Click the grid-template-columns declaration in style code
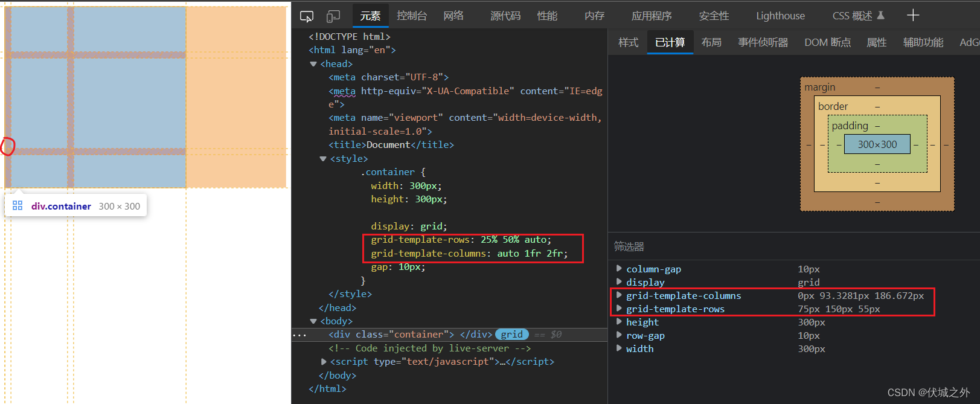This screenshot has height=404, width=980. [x=469, y=254]
